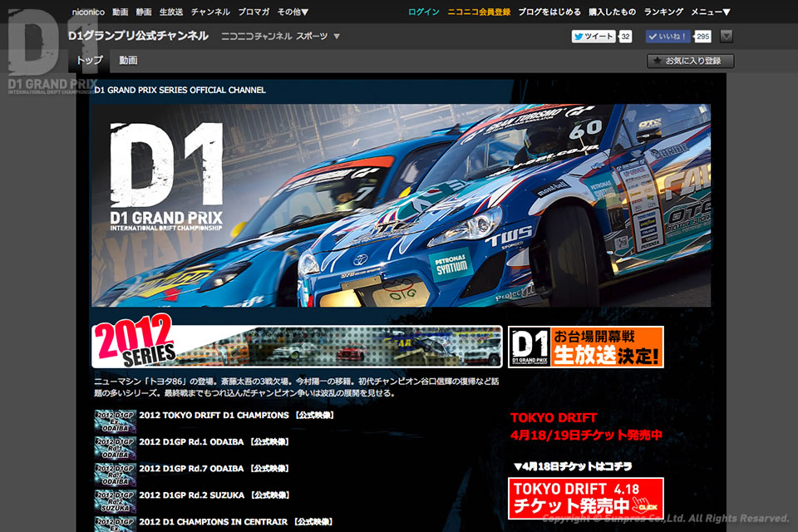Click the ニコニコ会員登録 link
This screenshot has height=532, width=798.
click(479, 12)
